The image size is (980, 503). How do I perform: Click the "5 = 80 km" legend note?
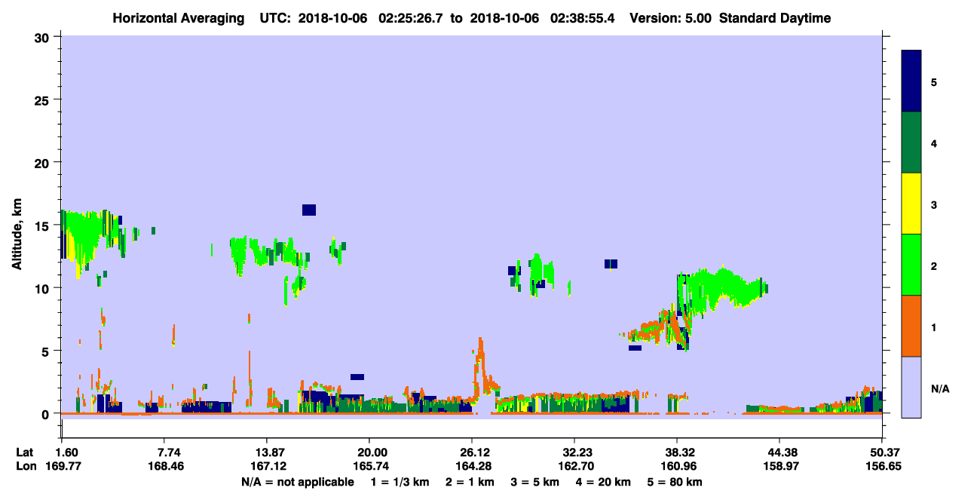pyautogui.click(x=675, y=481)
